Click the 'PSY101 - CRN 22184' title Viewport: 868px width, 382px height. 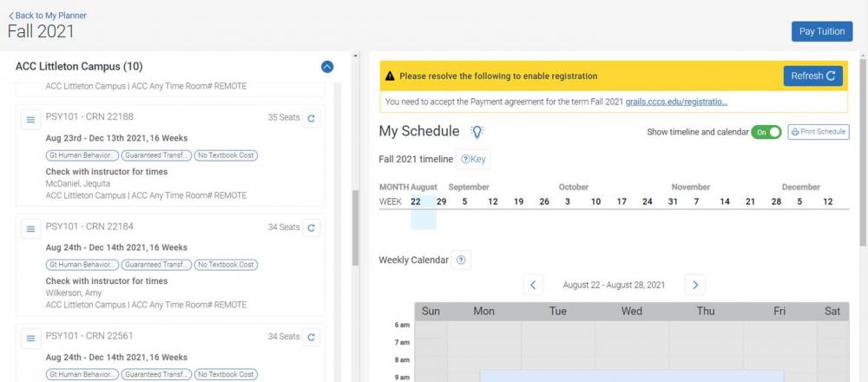[89, 227]
